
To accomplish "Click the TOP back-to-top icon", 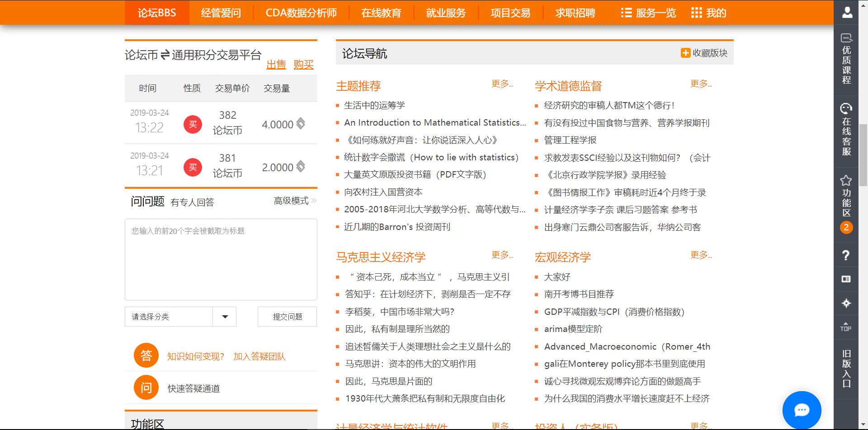I will pyautogui.click(x=846, y=327).
